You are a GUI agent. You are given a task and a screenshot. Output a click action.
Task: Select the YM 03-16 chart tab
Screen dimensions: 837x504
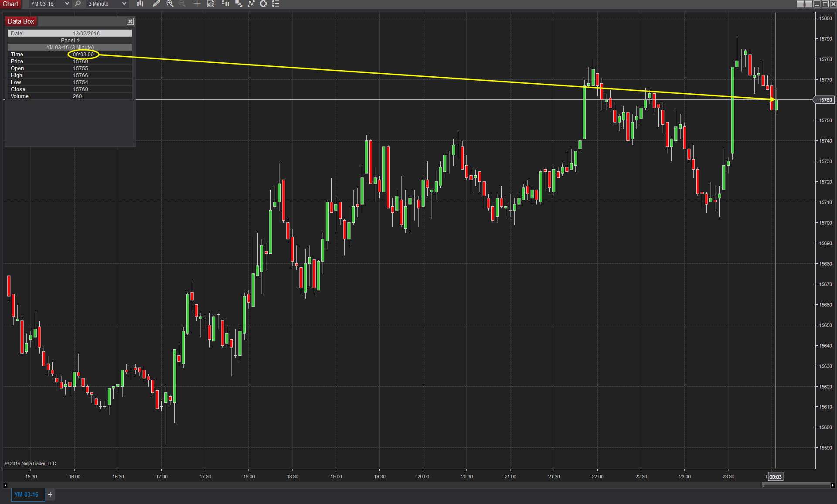[26, 494]
